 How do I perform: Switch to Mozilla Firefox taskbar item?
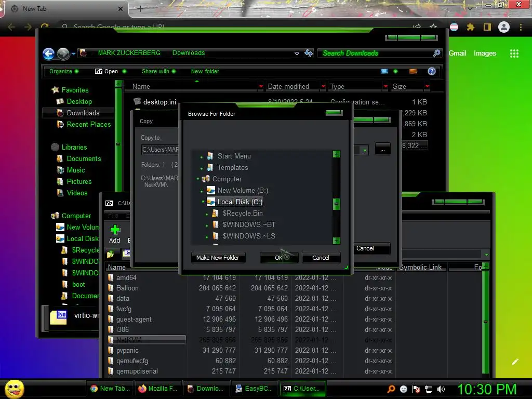[158, 389]
